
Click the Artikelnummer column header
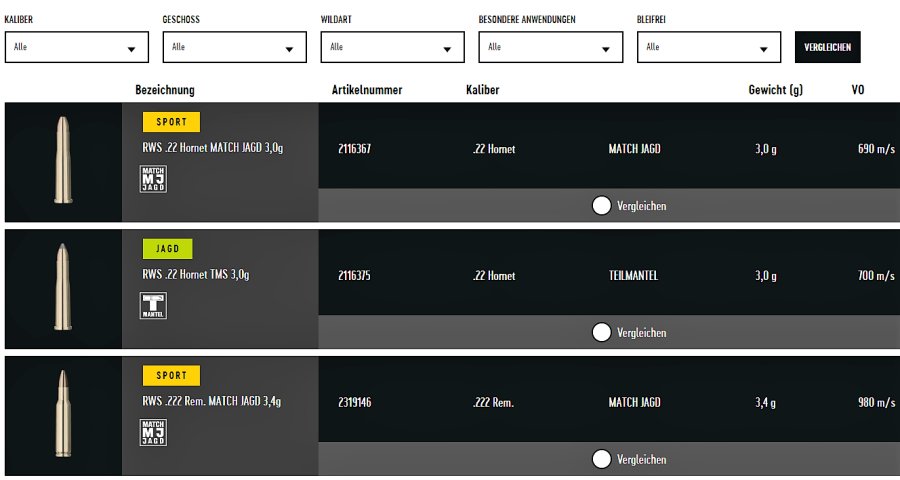[x=367, y=90]
